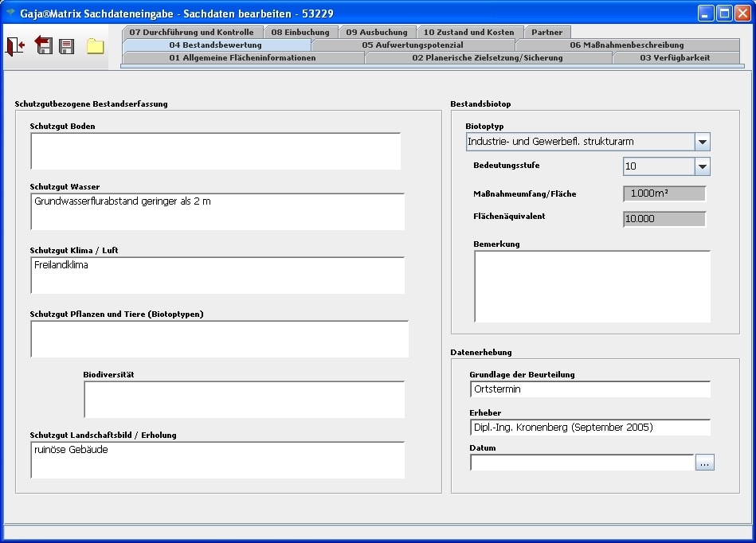Image resolution: width=756 pixels, height=543 pixels.
Task: Click the Gaja Matrix title bar app icon
Action: pos(10,13)
